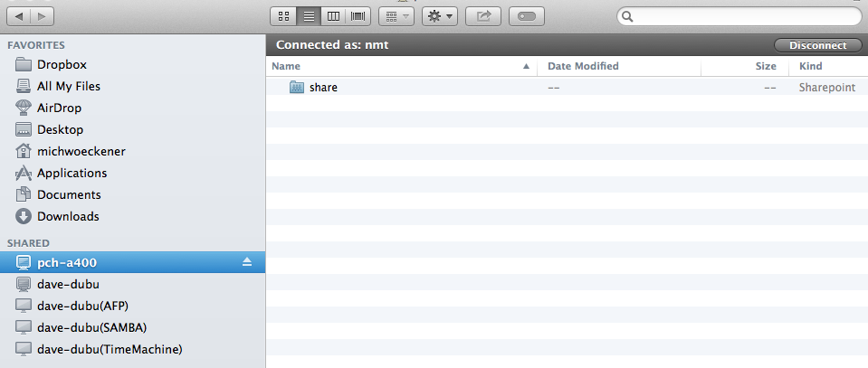
Task: Click the share folder icon
Action: pyautogui.click(x=297, y=88)
